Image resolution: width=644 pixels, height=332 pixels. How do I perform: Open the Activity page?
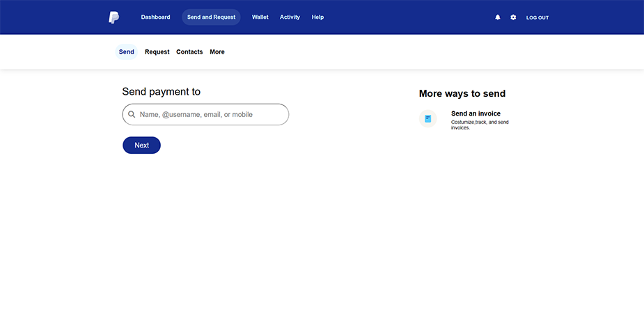[x=290, y=17]
